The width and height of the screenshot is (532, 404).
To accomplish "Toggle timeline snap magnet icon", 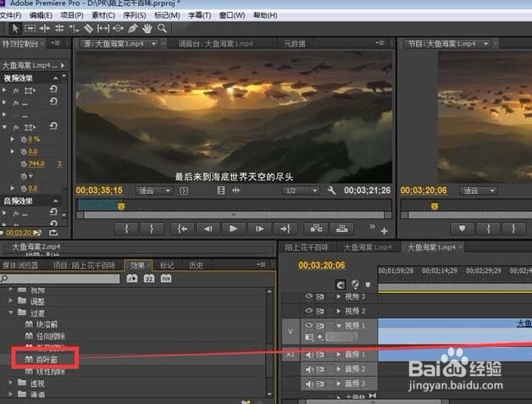I will [x=341, y=284].
